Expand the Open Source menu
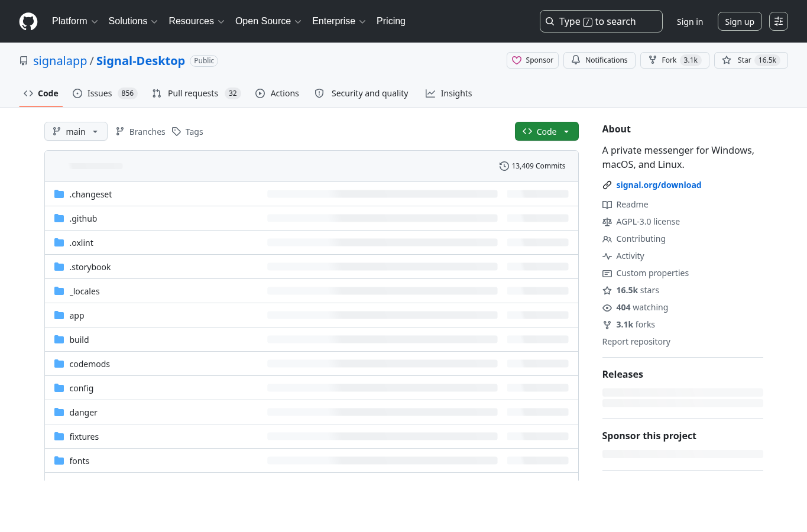Viewport: 807px width, 532px height. (x=268, y=21)
